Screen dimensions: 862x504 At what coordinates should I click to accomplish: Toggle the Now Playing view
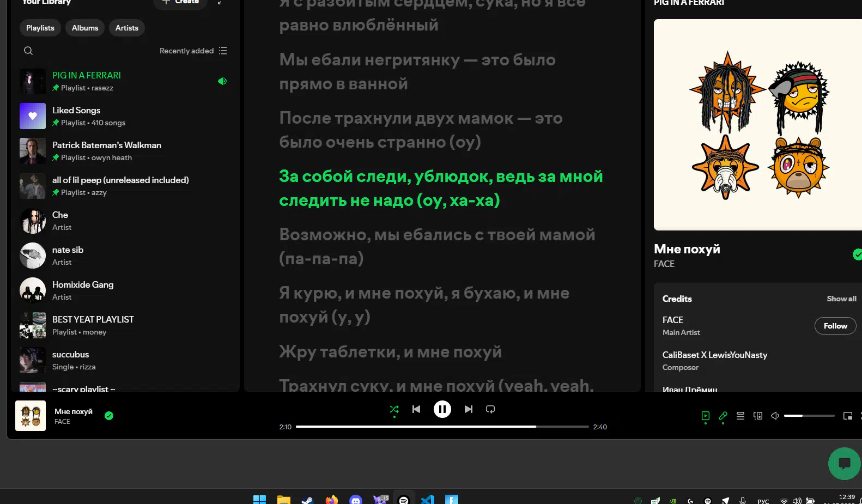pyautogui.click(x=706, y=416)
